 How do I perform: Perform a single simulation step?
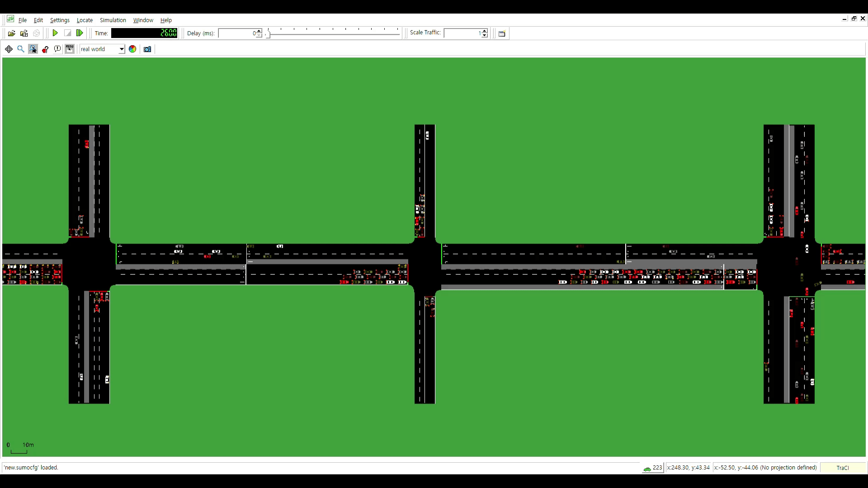point(80,33)
